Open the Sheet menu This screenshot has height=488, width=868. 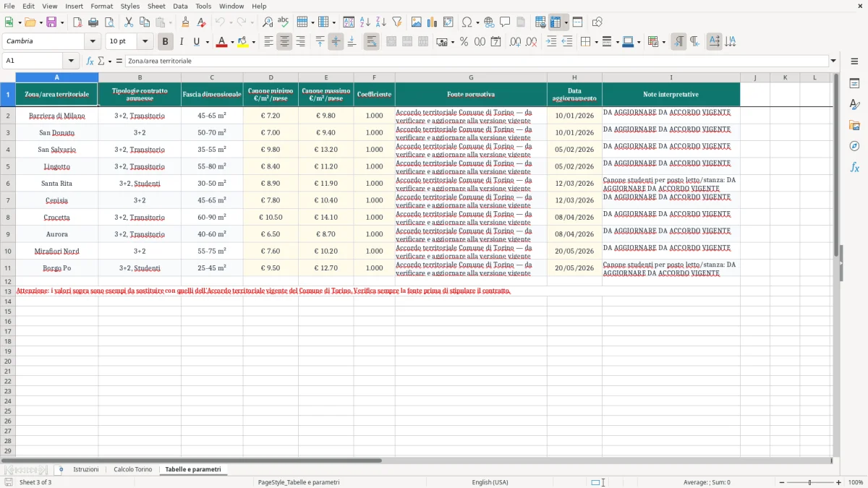[x=156, y=6]
